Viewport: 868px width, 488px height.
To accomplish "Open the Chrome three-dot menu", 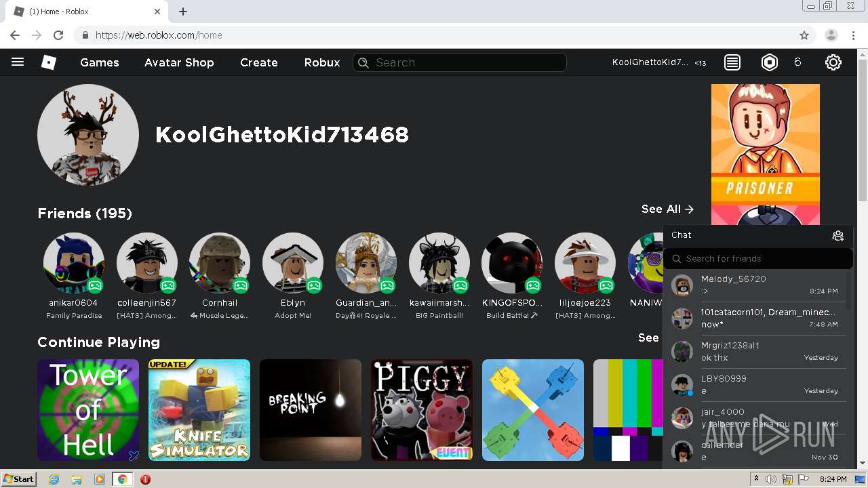I will click(x=854, y=35).
